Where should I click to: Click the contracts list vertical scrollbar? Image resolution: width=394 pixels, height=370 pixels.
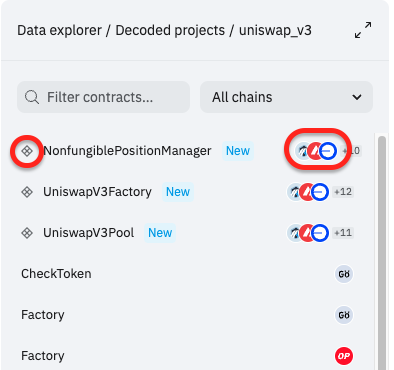point(382,252)
